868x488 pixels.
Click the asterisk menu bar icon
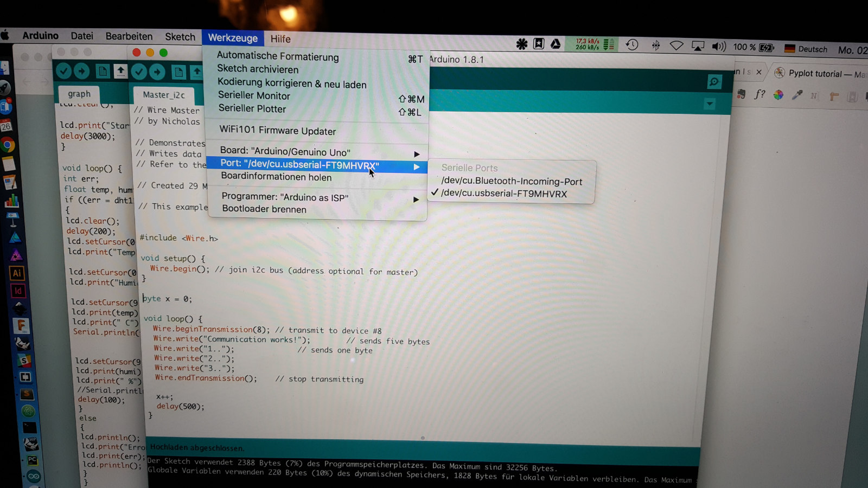pos(521,44)
